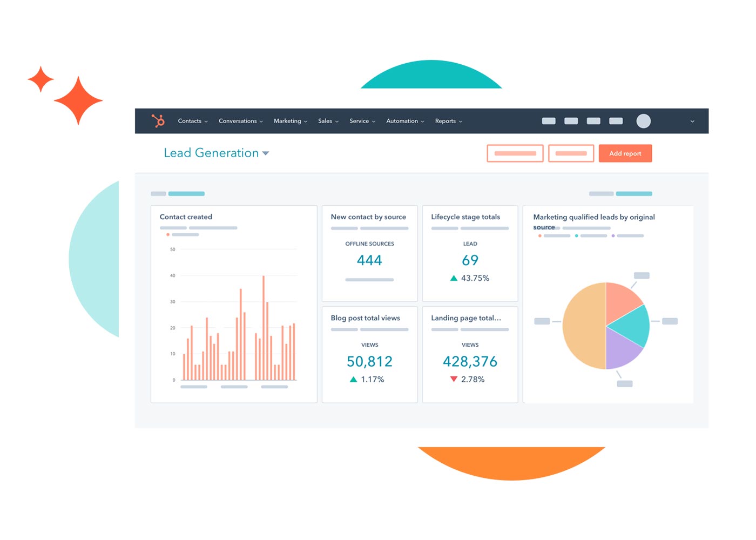Open the Lead Generation dashboard dropdown
756x540 pixels.
(217, 153)
